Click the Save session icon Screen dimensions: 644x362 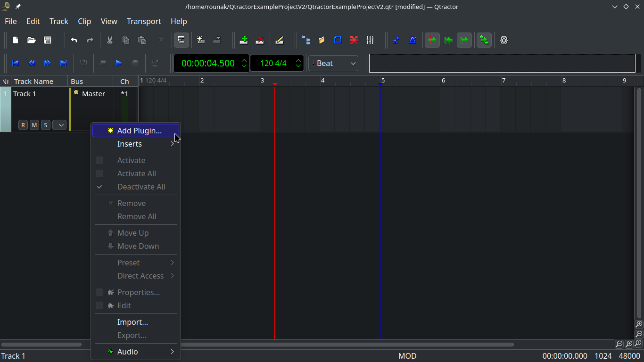click(x=48, y=40)
